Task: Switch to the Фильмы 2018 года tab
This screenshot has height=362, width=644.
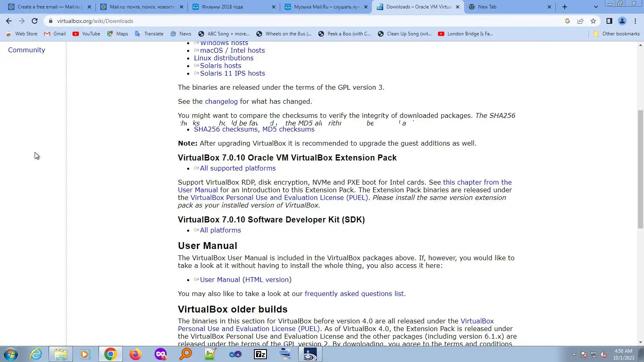Action: tap(234, 7)
